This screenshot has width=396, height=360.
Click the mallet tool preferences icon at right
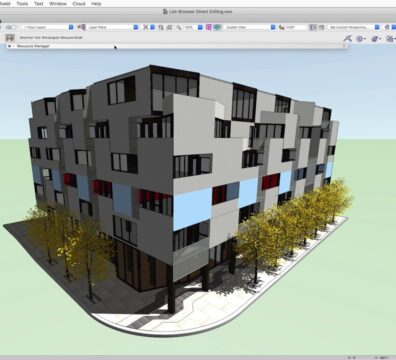point(348,39)
